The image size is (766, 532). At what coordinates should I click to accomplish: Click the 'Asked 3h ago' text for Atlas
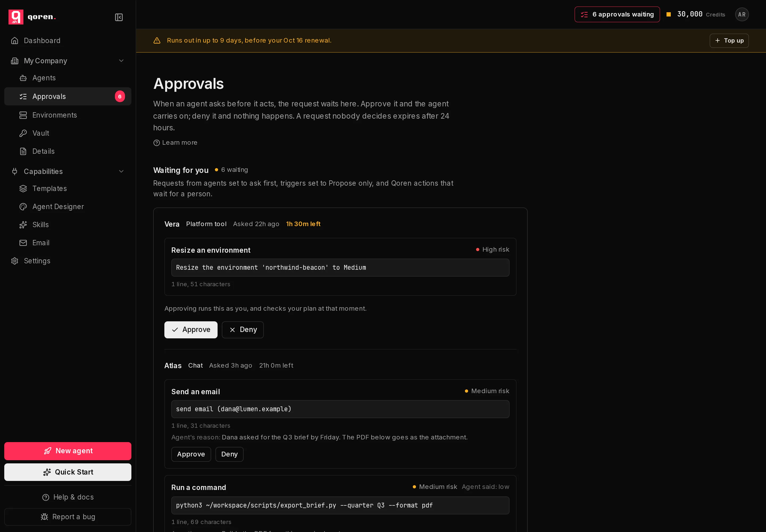(x=230, y=366)
